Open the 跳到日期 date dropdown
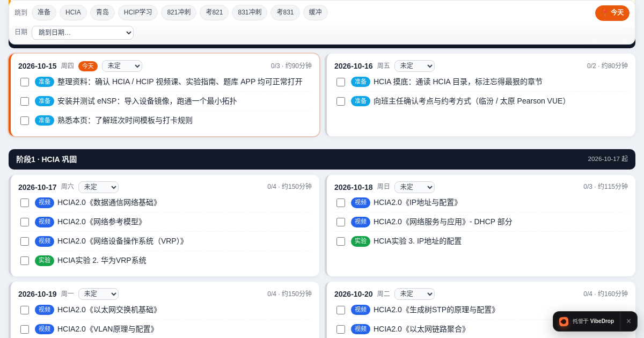 (83, 33)
